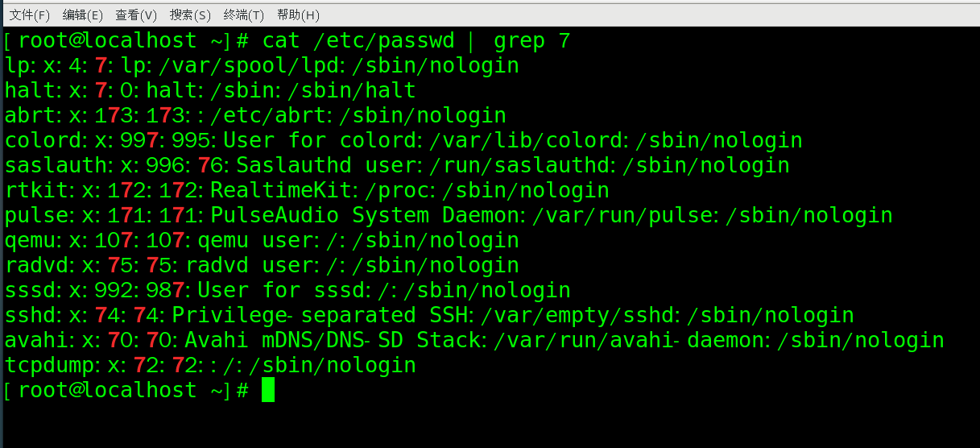Click the 'RealtimeKit' text in rtkit line
This screenshot has width=980, height=448.
click(x=283, y=190)
